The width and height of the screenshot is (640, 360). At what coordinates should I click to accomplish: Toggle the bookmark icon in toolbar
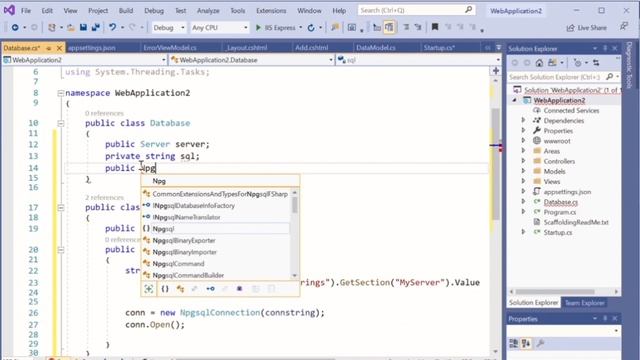click(435, 27)
